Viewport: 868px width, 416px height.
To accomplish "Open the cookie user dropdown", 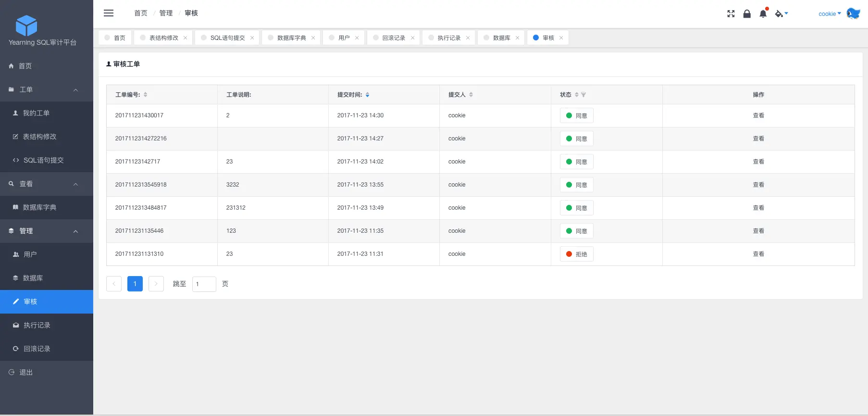I will click(830, 14).
